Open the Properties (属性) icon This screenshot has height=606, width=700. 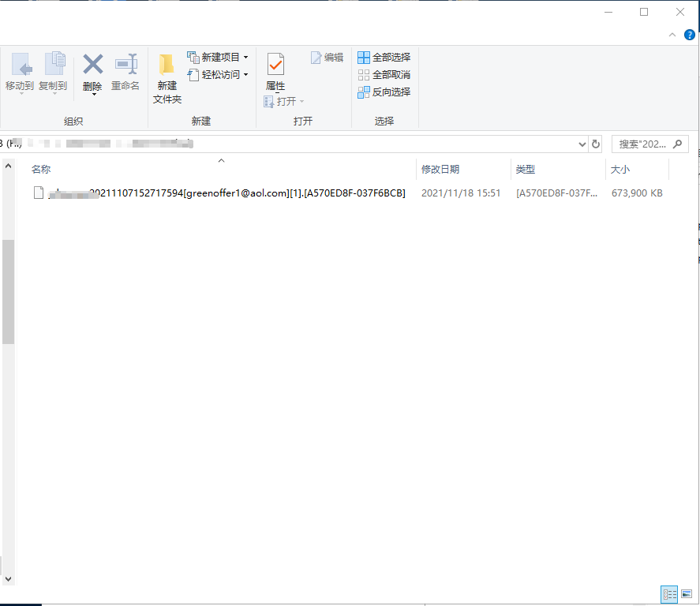tap(275, 65)
